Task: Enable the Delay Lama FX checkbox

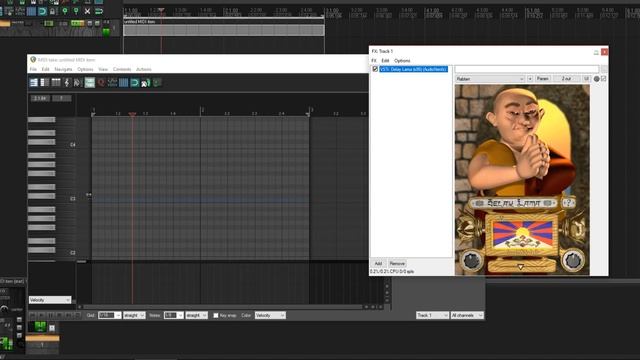Action: click(x=375, y=69)
